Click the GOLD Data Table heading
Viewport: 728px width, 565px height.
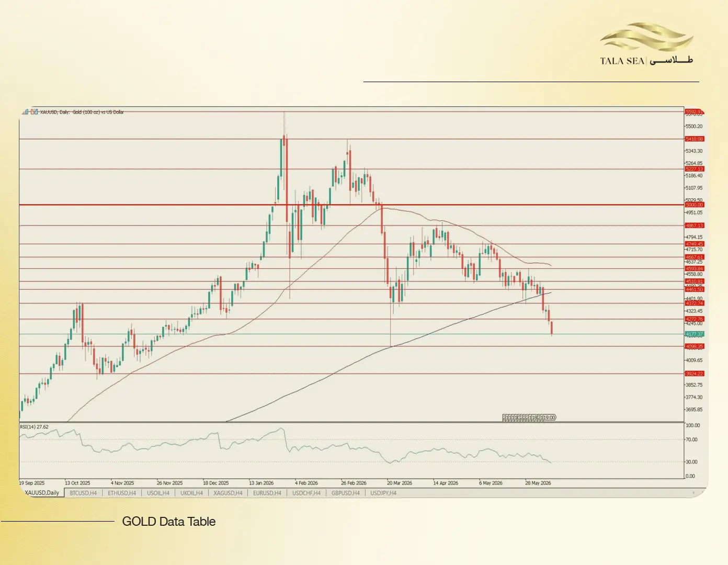coord(169,522)
